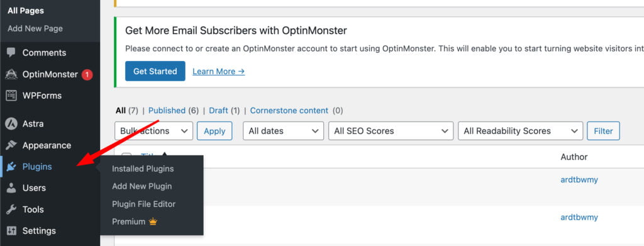Open the Tools menu label

(33, 210)
